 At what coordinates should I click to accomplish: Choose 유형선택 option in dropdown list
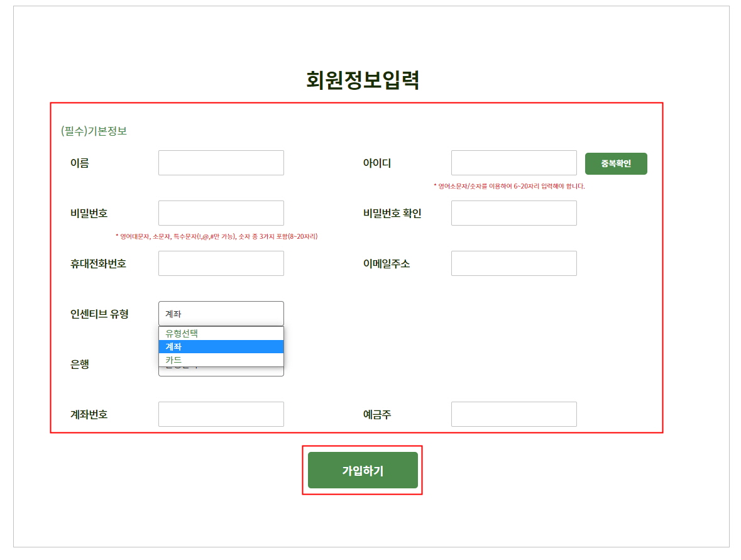pyautogui.click(x=221, y=333)
